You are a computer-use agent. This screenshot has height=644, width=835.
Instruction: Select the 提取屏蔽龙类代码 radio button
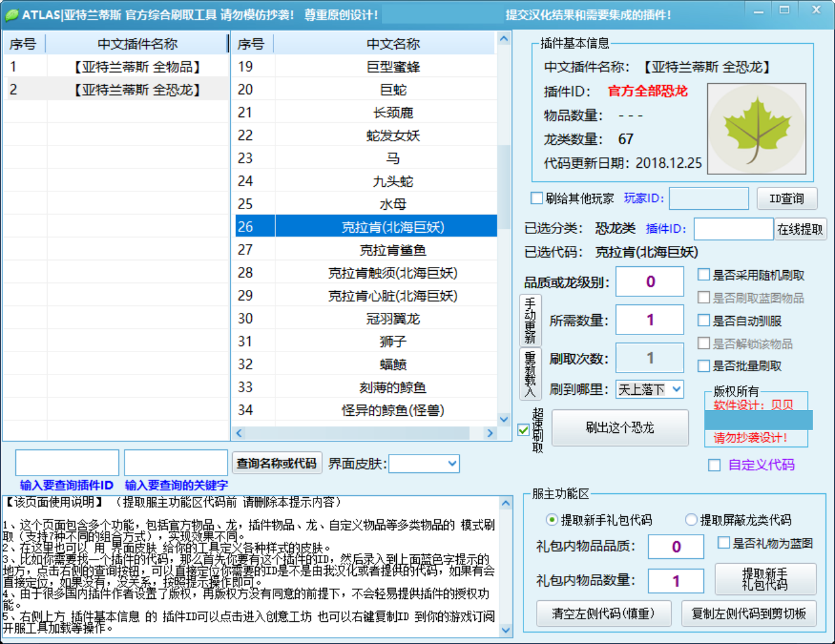691,519
